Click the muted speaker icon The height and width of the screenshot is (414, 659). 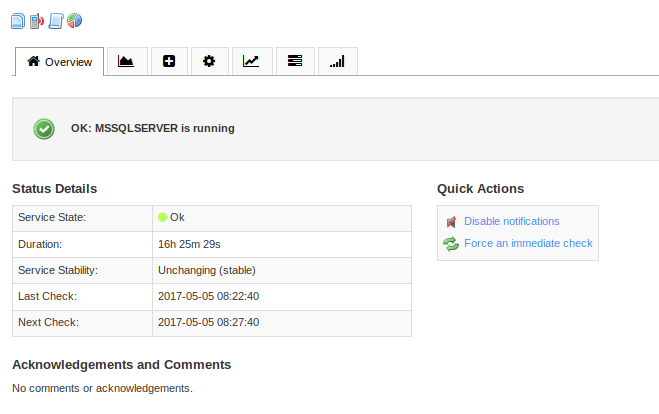tap(451, 222)
